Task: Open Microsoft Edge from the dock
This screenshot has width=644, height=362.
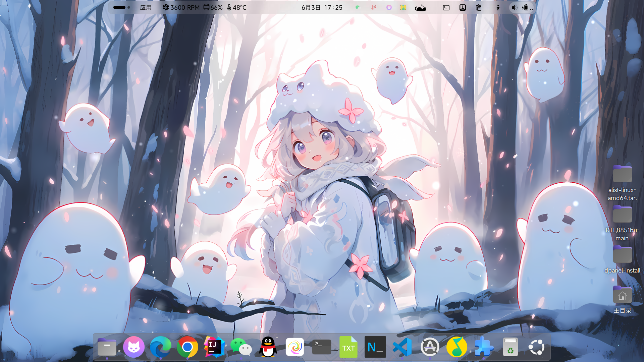Action: coord(160,347)
